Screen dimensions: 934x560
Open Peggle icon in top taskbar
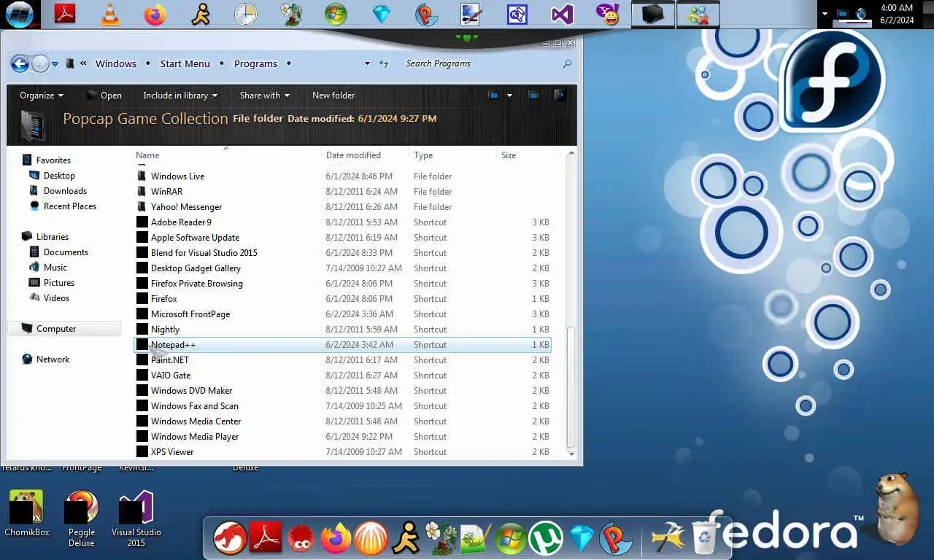[x=427, y=14]
